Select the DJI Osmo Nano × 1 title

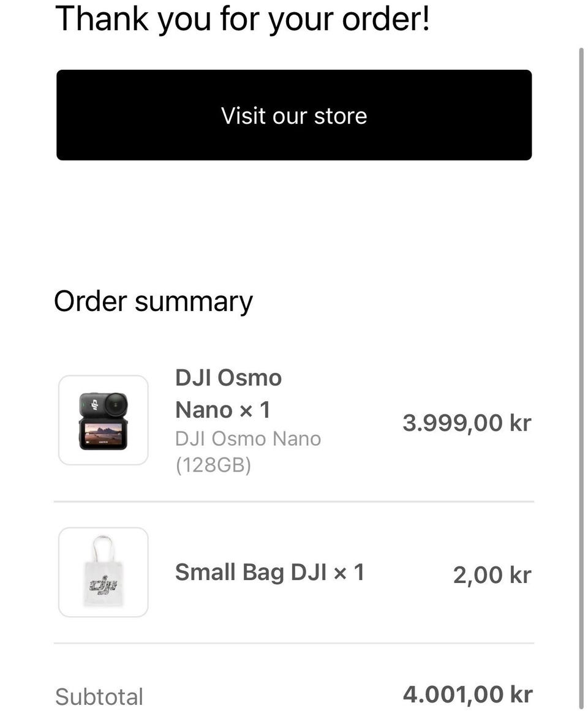click(x=228, y=393)
